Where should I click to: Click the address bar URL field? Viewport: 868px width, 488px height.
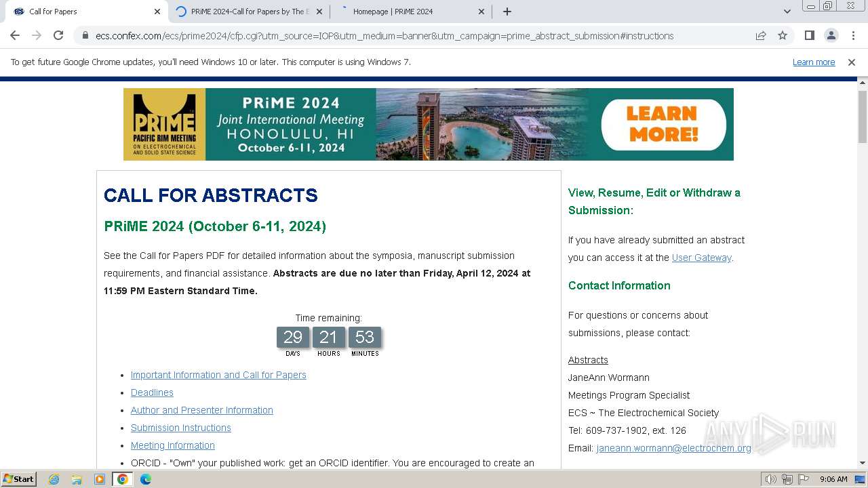[384, 36]
